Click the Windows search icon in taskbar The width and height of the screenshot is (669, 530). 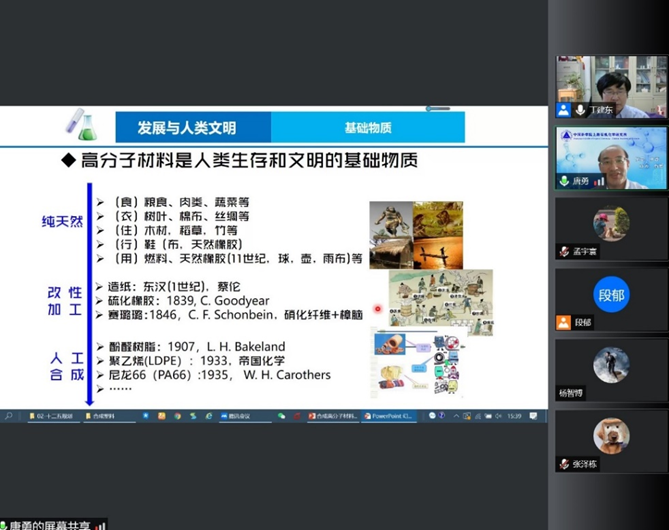click(8, 416)
